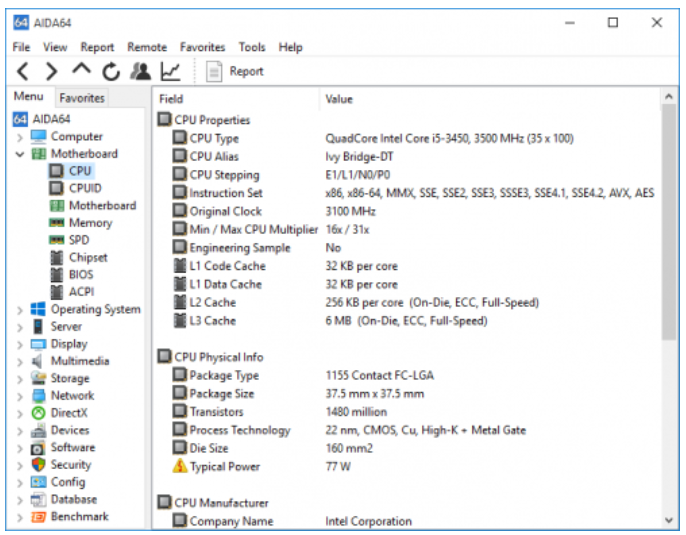Click the Back navigation arrow

coord(24,71)
